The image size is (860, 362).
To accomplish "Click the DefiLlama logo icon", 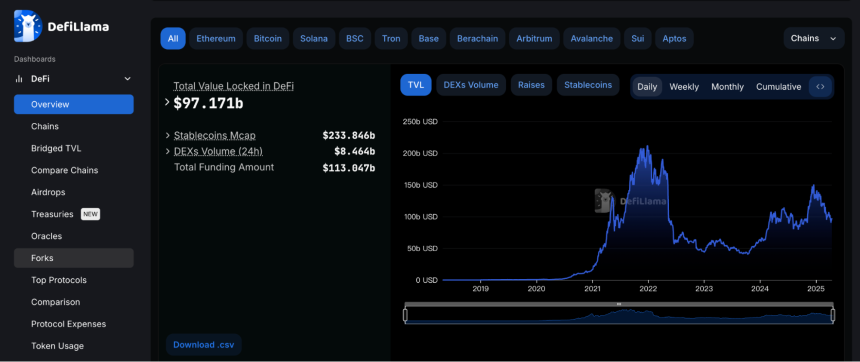I will [28, 26].
